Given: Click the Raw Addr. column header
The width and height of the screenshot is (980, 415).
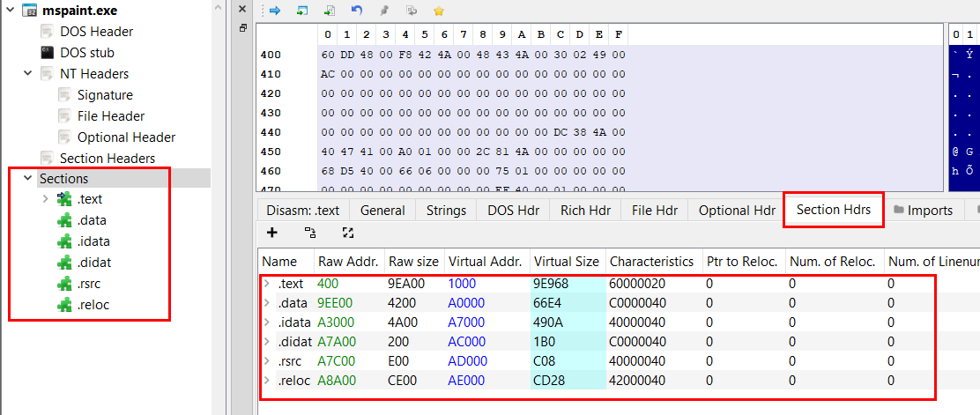Looking at the screenshot, I should (x=349, y=262).
